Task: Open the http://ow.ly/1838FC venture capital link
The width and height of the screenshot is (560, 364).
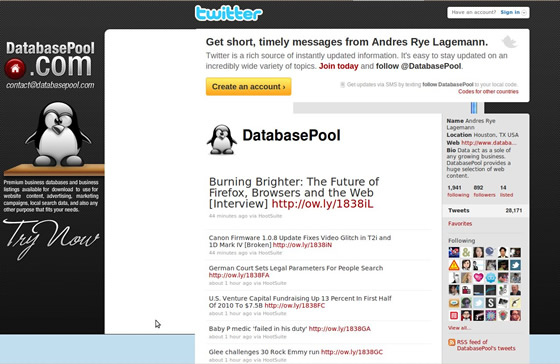Action: point(295,305)
